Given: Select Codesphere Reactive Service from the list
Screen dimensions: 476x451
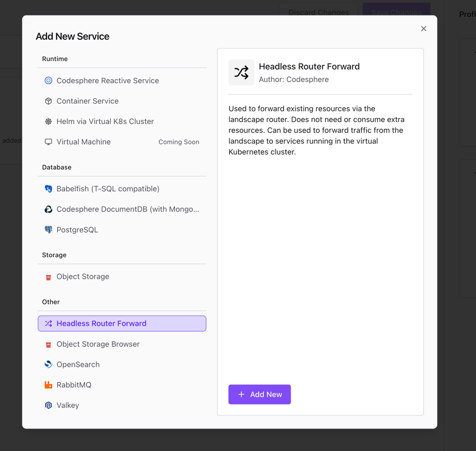Looking at the screenshot, I should 122,81.
